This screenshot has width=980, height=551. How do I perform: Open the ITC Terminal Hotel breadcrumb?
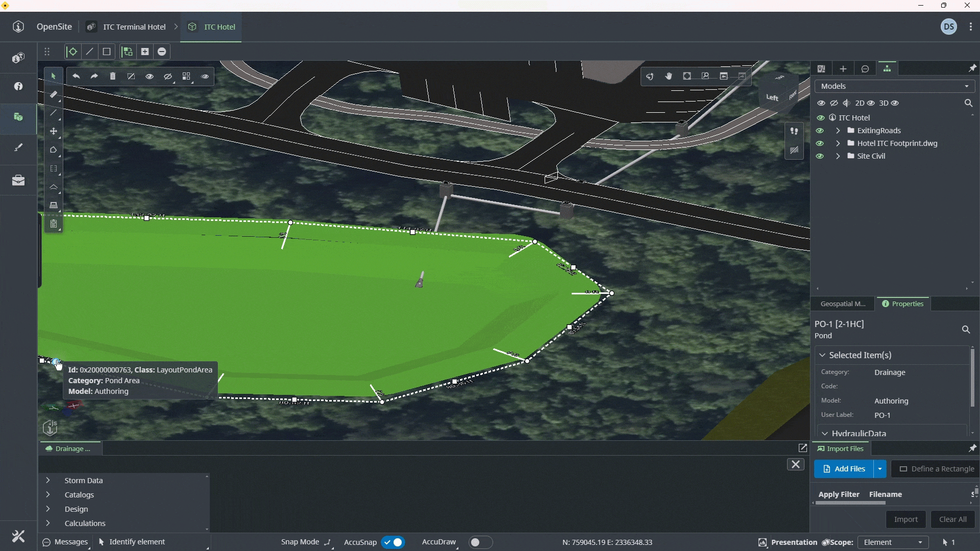pyautogui.click(x=134, y=27)
